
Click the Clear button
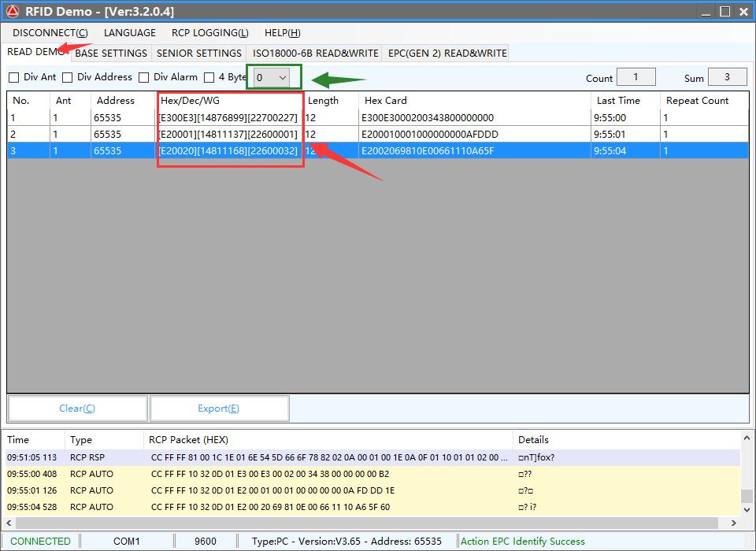click(x=77, y=409)
